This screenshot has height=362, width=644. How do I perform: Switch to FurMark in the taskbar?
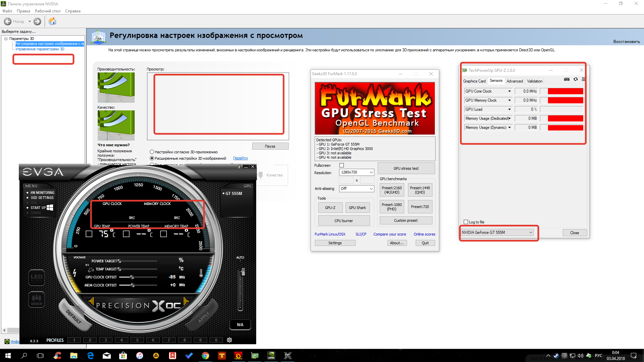238,356
